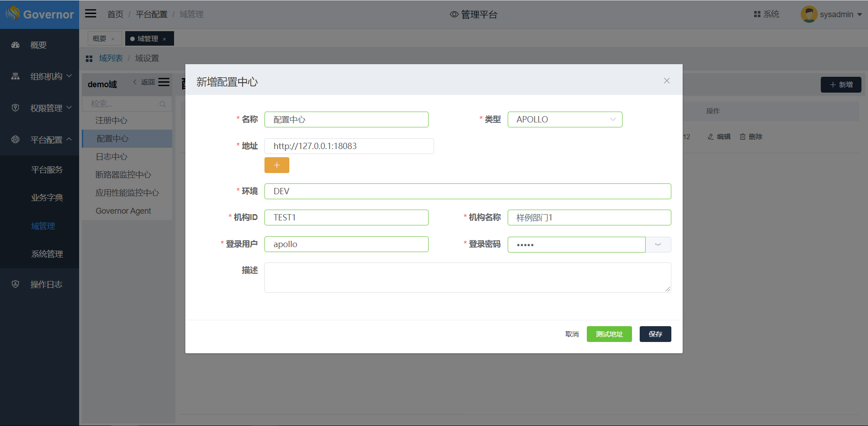Open the 类型 APOLLO dropdown
This screenshot has height=426, width=868.
coord(565,120)
